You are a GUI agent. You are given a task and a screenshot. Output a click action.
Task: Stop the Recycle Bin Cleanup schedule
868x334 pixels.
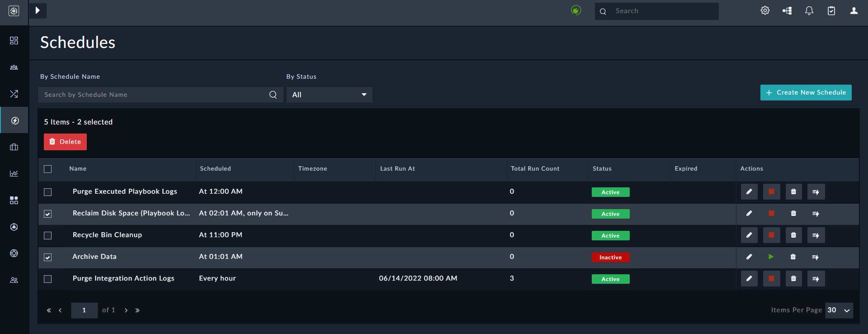coord(771,235)
